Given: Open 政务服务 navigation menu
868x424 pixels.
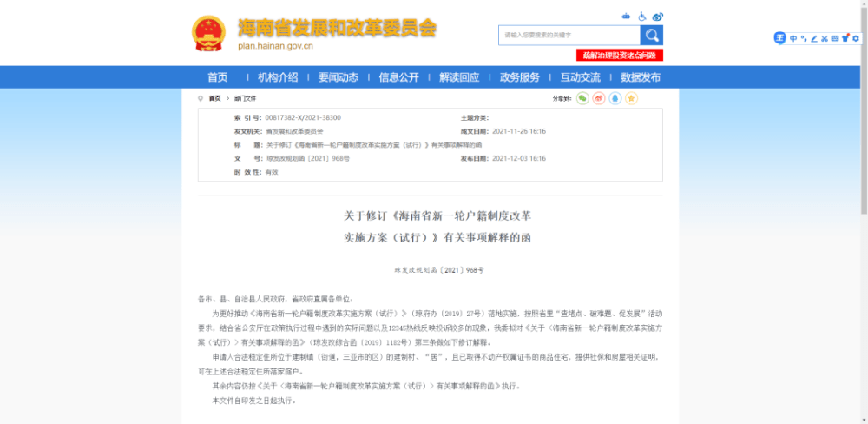Looking at the screenshot, I should (x=519, y=77).
